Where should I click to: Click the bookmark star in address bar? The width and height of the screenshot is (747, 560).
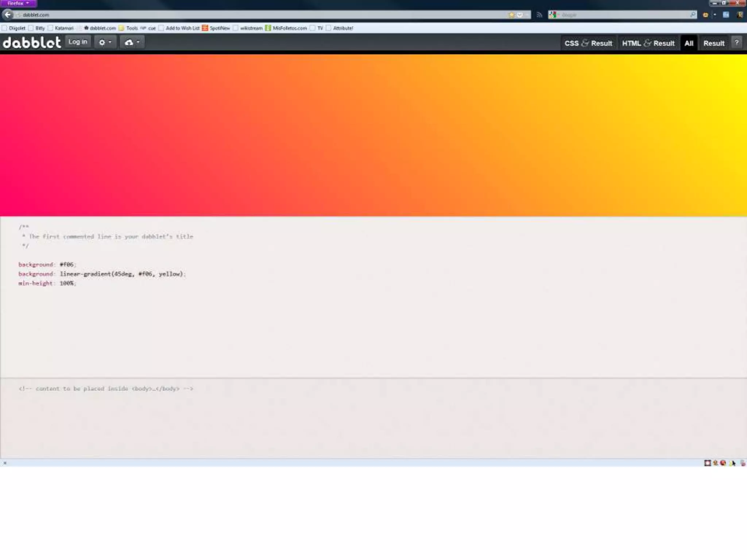pyautogui.click(x=511, y=15)
